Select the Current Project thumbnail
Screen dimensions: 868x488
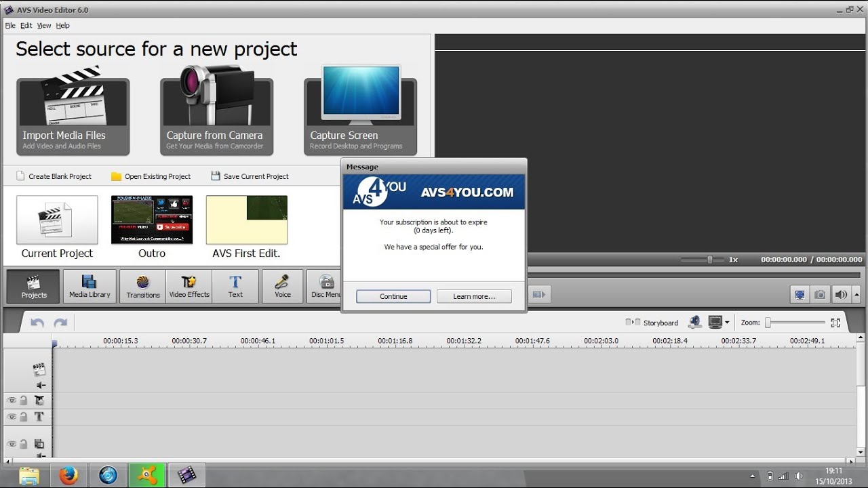click(57, 220)
